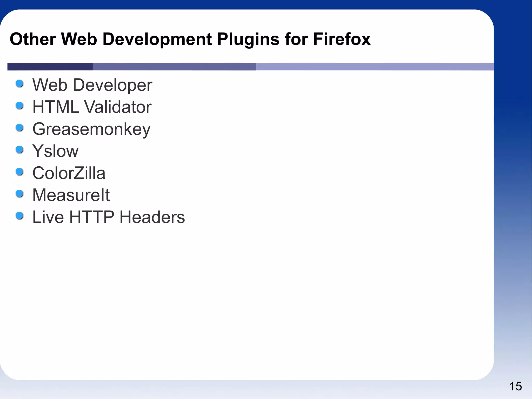Click the 'Yslow' bullet text
532x399 pixels.
tap(55, 151)
